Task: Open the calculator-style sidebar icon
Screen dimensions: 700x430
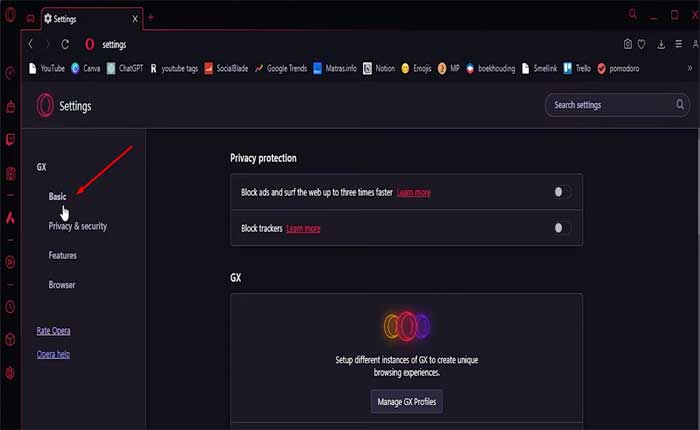Action: [x=10, y=174]
